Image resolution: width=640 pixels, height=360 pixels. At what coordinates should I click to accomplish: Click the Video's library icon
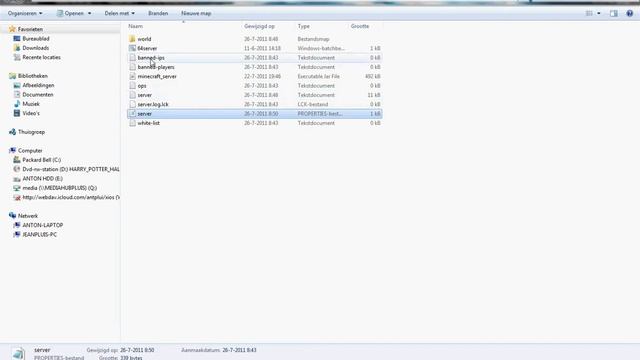click(17, 113)
